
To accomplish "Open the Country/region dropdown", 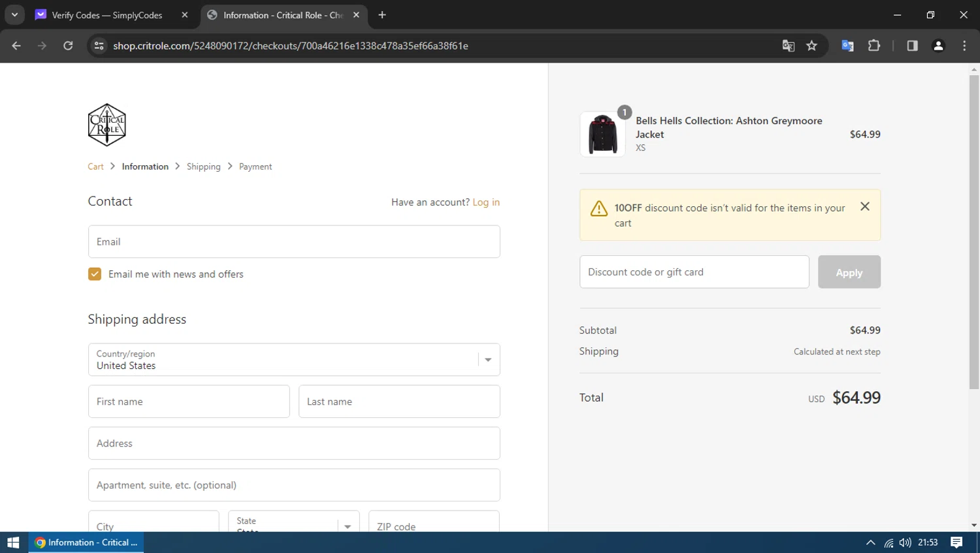I will (x=294, y=360).
